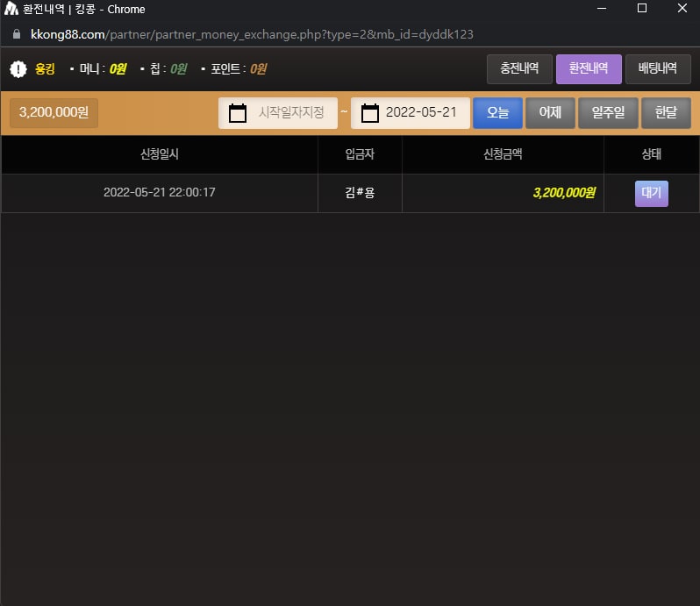Image resolution: width=700 pixels, height=606 pixels.
Task: Close the Chrome window
Action: pos(682,9)
